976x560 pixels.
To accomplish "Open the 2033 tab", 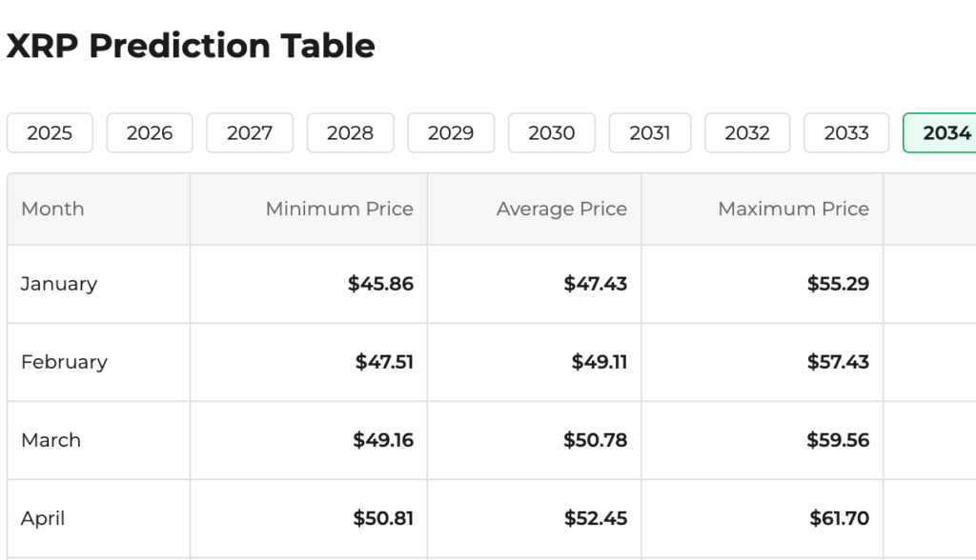I will tap(846, 133).
